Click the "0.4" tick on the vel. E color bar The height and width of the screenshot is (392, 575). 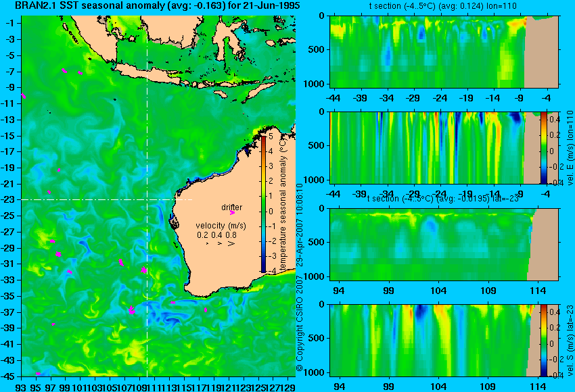click(554, 120)
